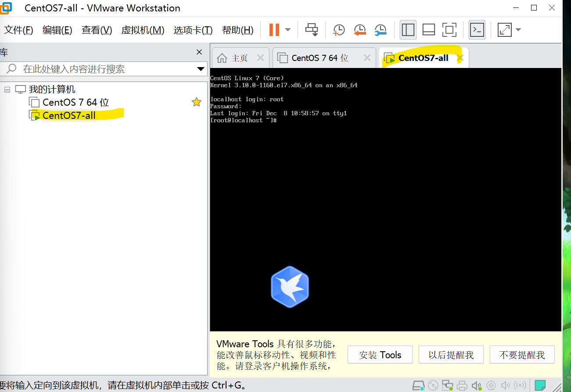571x392 pixels.
Task: Open the snapshot manager
Action: coord(381,30)
